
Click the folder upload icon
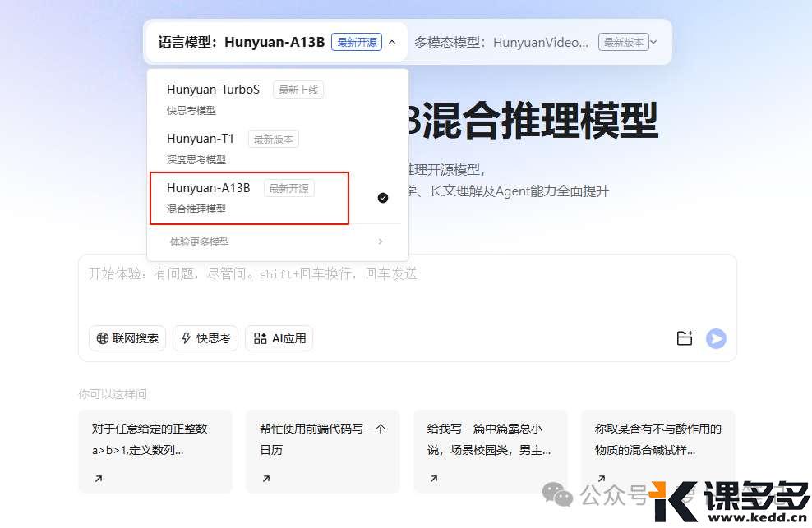[x=685, y=338]
